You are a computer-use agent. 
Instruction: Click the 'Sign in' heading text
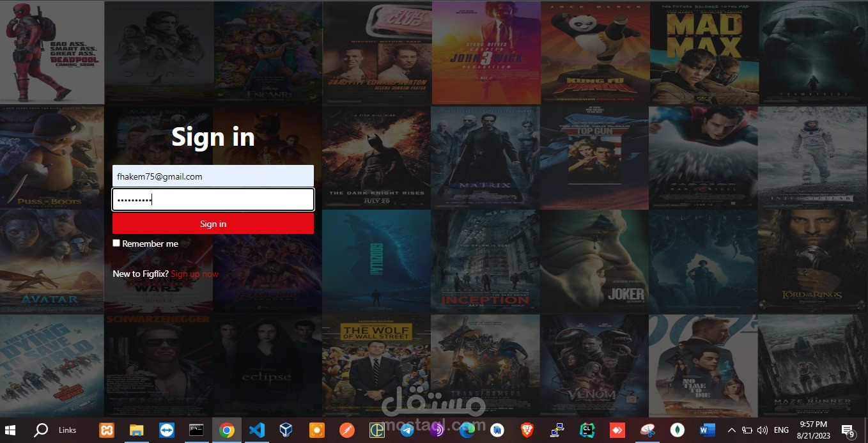pyautogui.click(x=213, y=137)
